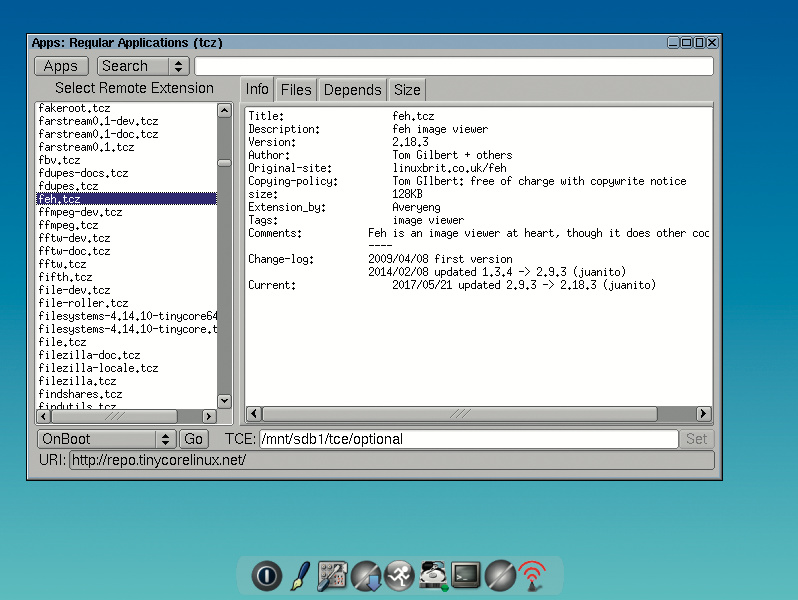This screenshot has height=600, width=798.
Task: Click the Apps menu button
Action: pos(61,66)
